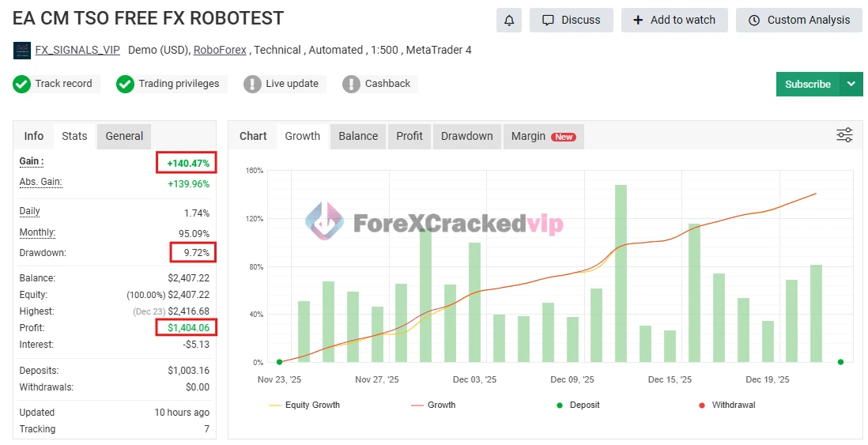Click the Cashback warning icon
The height and width of the screenshot is (445, 868).
[351, 84]
